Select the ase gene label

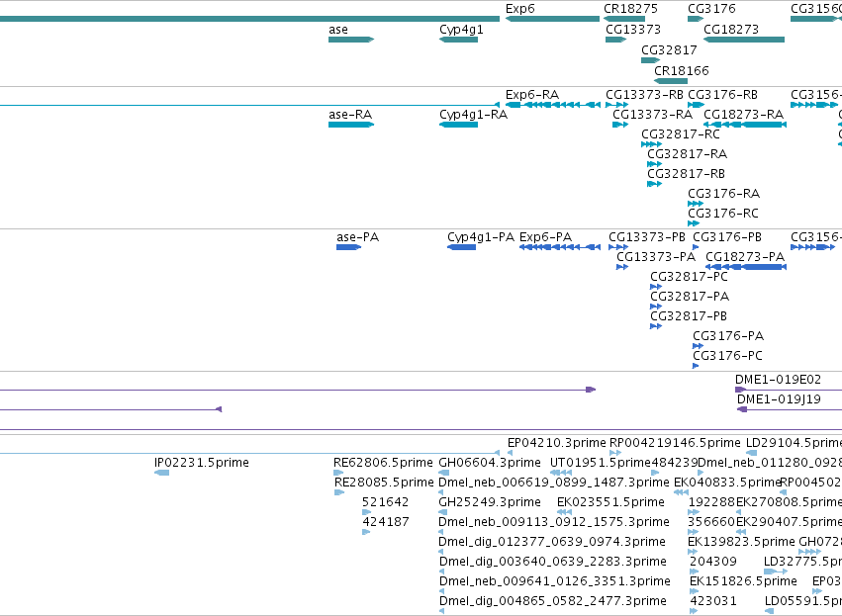tap(338, 30)
